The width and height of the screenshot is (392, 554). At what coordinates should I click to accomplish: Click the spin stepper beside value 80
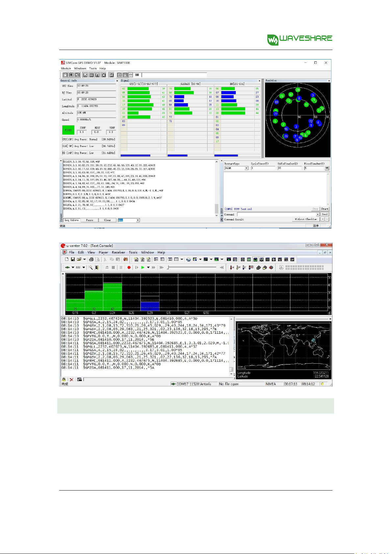[x=131, y=75]
